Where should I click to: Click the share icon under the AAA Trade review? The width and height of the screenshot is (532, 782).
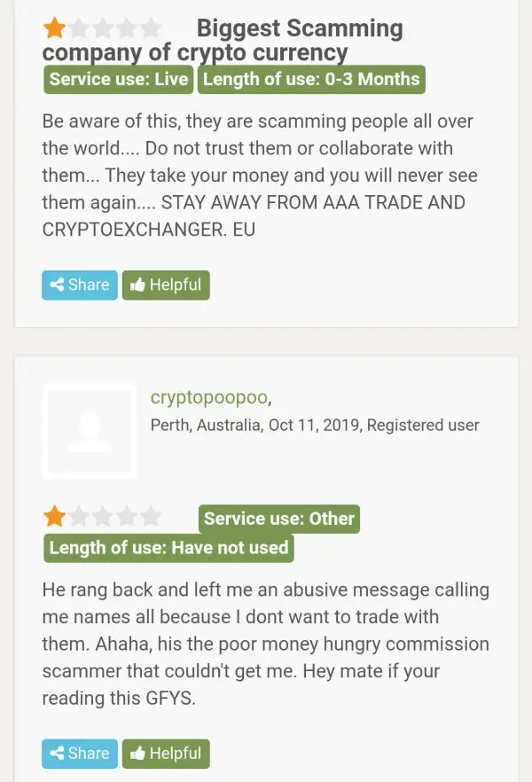pyautogui.click(x=57, y=285)
